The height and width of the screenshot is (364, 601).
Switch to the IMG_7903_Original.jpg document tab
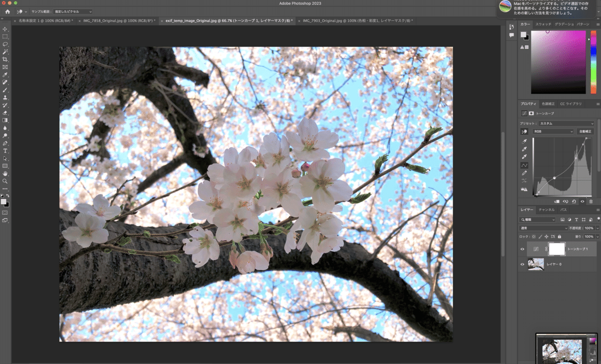point(358,21)
